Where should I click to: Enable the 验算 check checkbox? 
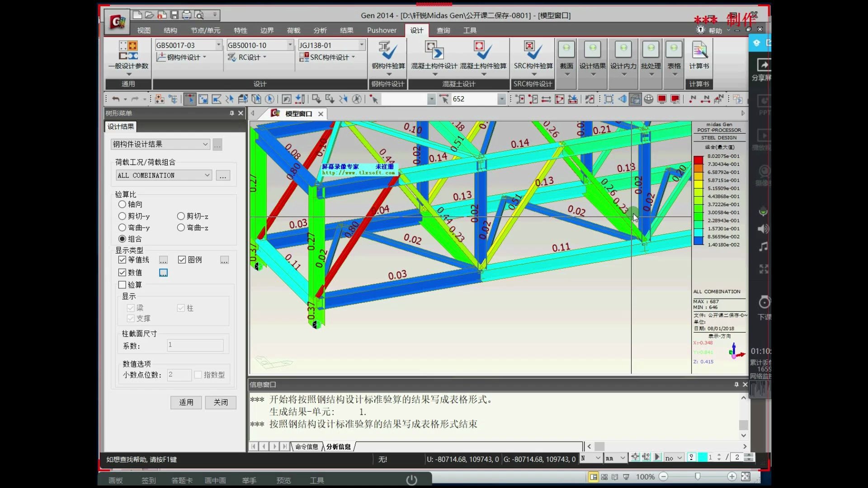(122, 285)
